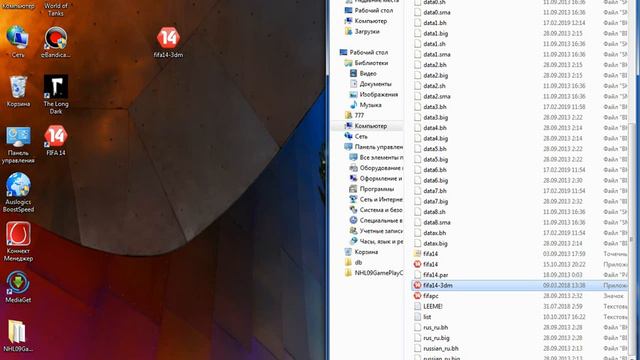Select file data8.sma in list

pyautogui.click(x=520, y=222)
